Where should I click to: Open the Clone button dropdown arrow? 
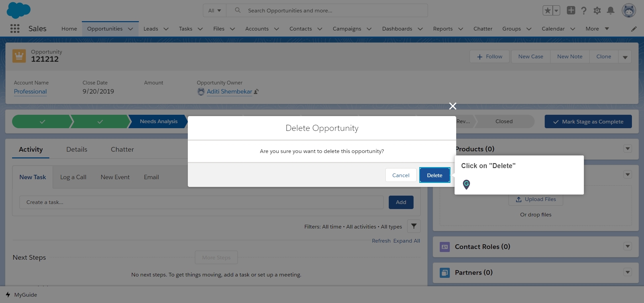pos(625,57)
